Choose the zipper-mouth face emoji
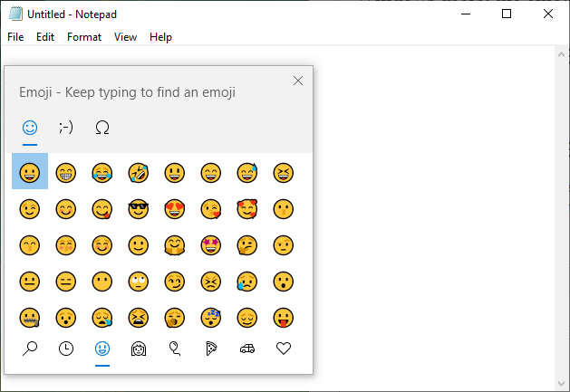Viewport: 570px width, 392px height. (x=29, y=318)
